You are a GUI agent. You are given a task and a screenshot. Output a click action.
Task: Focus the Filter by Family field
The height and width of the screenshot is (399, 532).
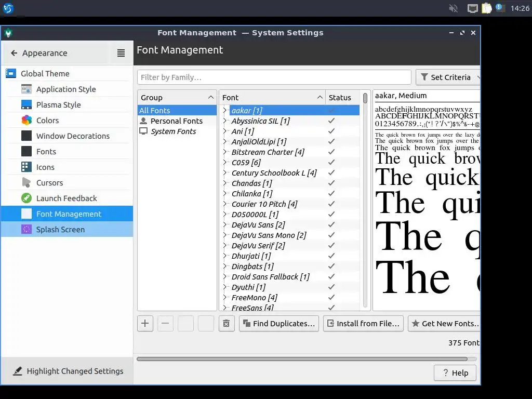pyautogui.click(x=274, y=77)
